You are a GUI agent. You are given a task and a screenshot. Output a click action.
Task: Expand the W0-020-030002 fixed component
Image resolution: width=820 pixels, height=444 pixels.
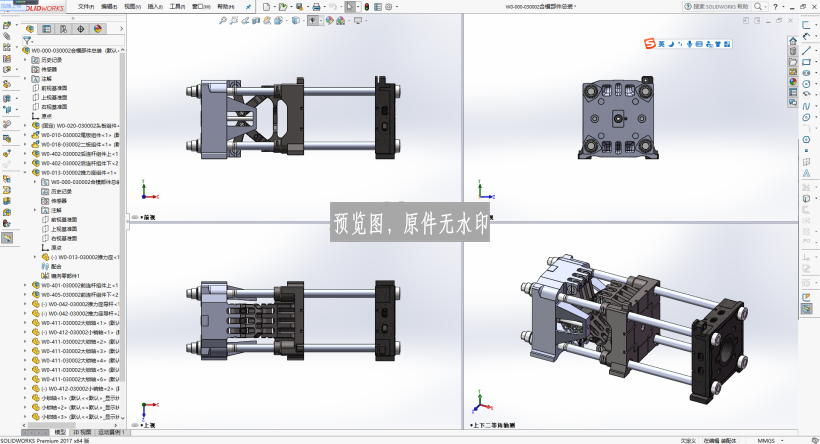pyautogui.click(x=25, y=126)
